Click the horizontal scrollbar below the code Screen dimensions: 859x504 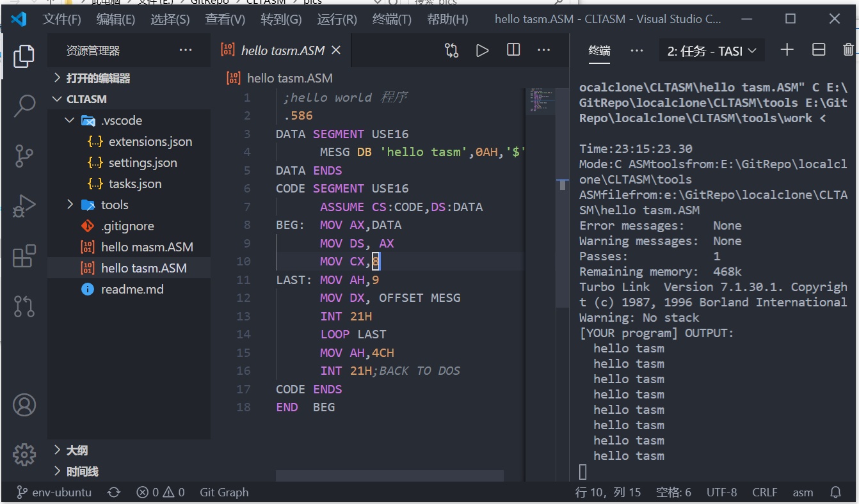pos(390,475)
